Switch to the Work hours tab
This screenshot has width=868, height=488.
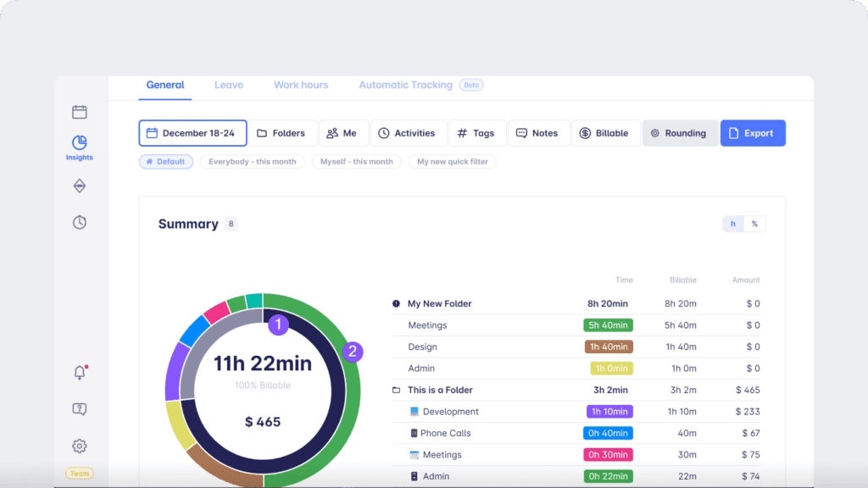(x=301, y=85)
